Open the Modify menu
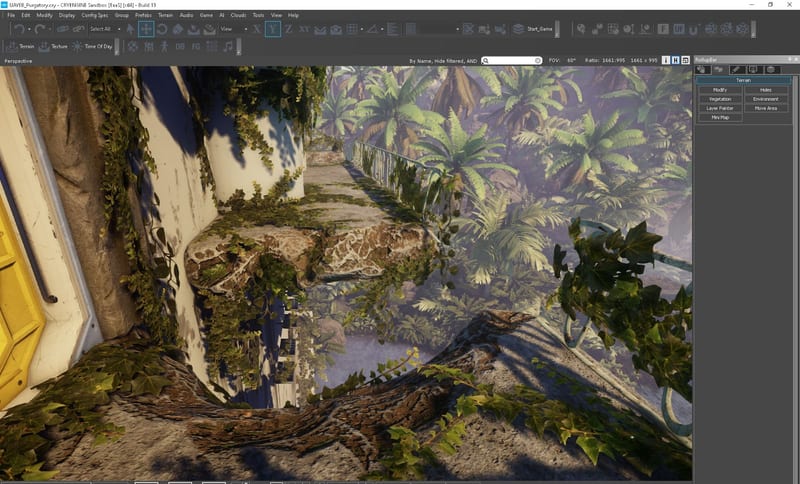The height and width of the screenshot is (484, 800). 44,15
